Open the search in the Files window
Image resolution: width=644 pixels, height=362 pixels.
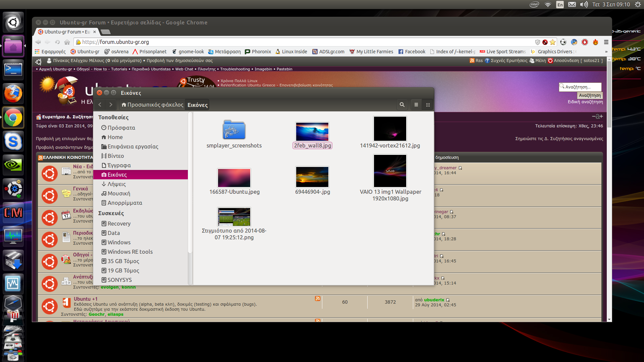pos(402,105)
